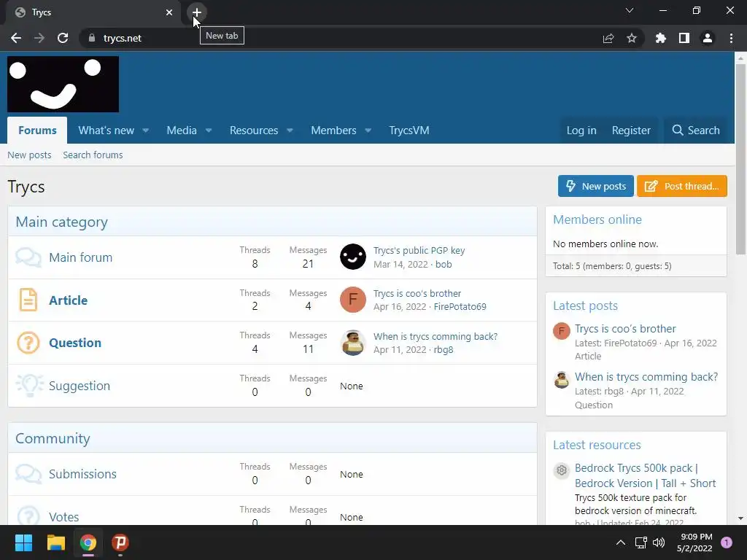Open Trycs avatar on Main forum row
747x560 pixels.
[x=353, y=257]
